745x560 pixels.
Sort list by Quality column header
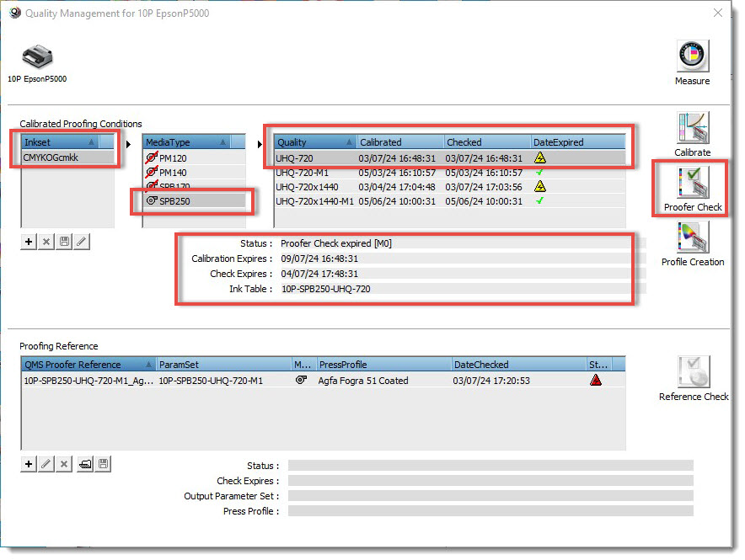(314, 142)
